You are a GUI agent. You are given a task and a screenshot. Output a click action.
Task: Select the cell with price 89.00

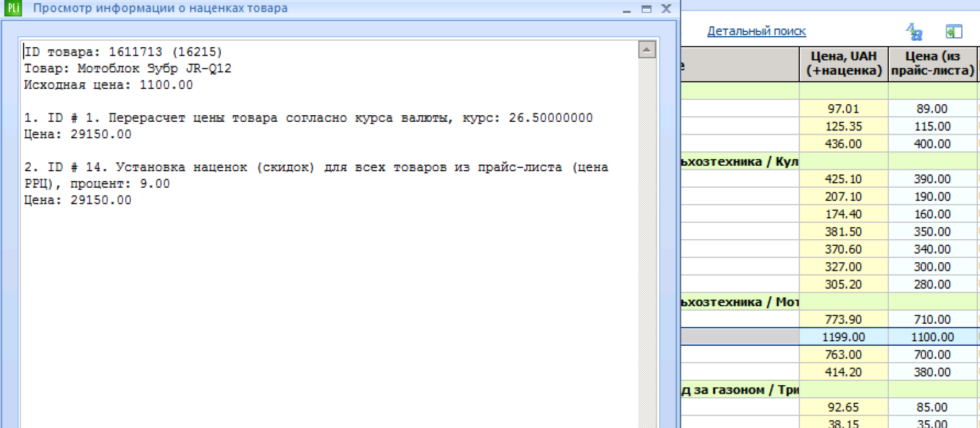[x=933, y=109]
